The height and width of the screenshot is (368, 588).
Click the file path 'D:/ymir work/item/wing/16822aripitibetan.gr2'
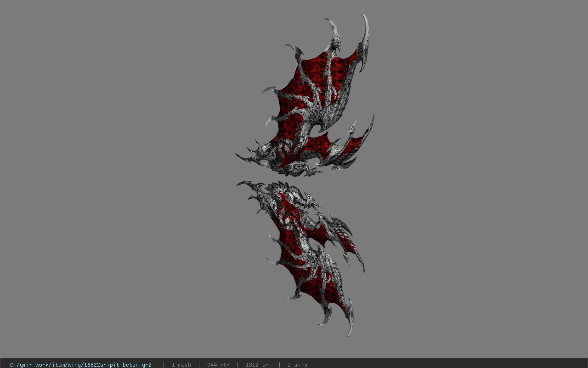point(81,365)
